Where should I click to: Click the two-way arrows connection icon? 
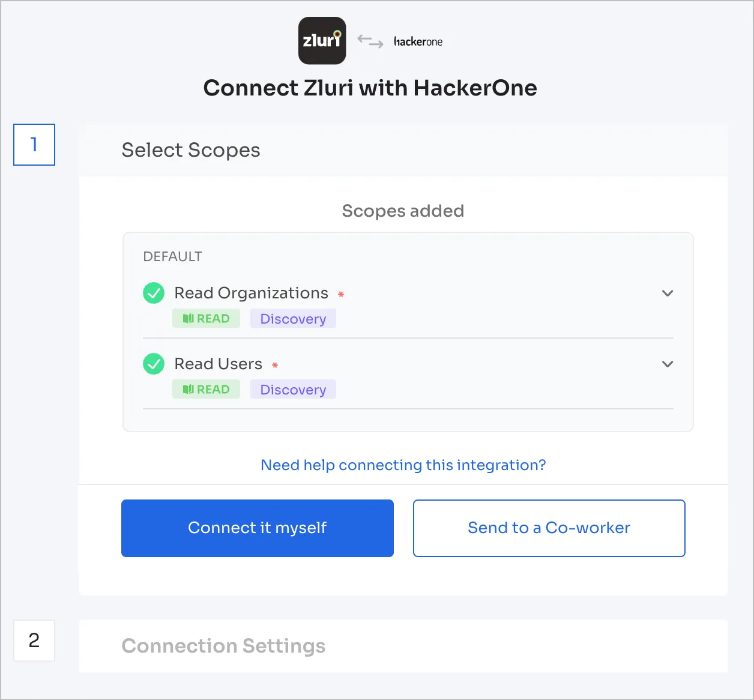pos(370,41)
